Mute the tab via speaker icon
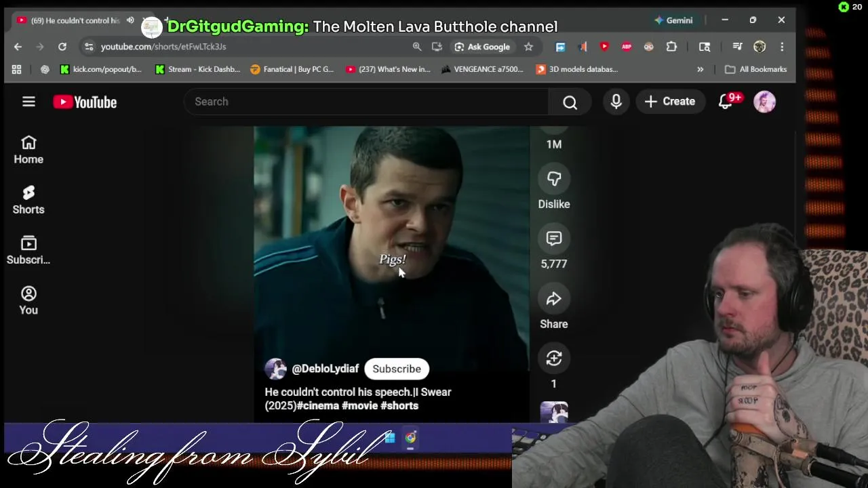 pos(130,20)
